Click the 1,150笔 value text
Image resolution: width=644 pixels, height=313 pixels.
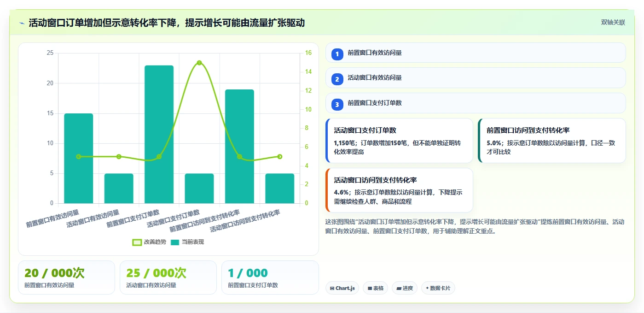coord(346,143)
